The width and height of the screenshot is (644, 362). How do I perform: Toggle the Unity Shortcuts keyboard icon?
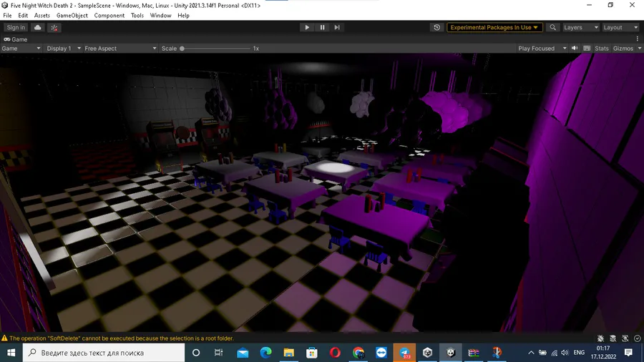click(587, 48)
